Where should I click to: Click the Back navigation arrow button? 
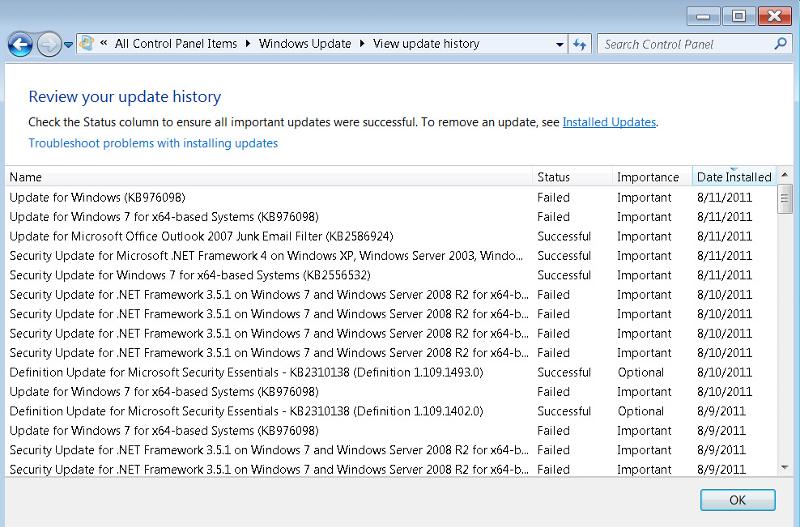click(x=20, y=45)
